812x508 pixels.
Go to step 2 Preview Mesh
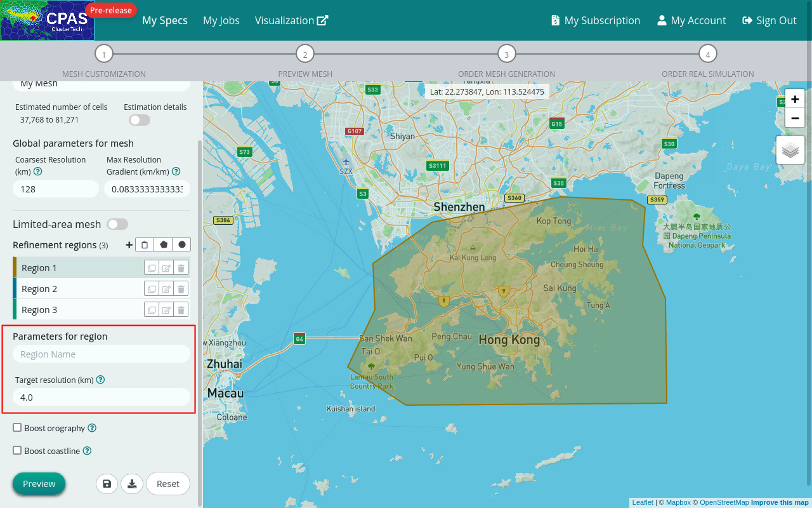pyautogui.click(x=305, y=55)
